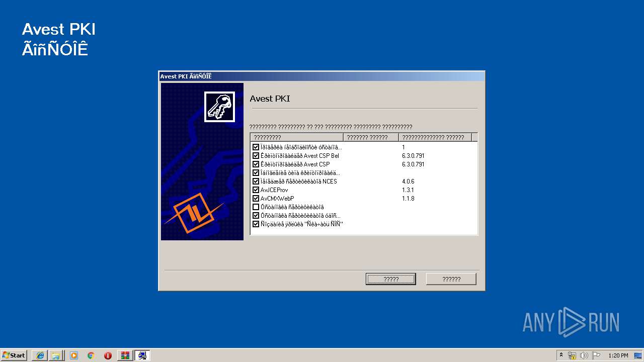Viewport: 644px width, 362px height.
Task: Toggle the checkbox on the last list row with quoted text
Action: (x=256, y=224)
